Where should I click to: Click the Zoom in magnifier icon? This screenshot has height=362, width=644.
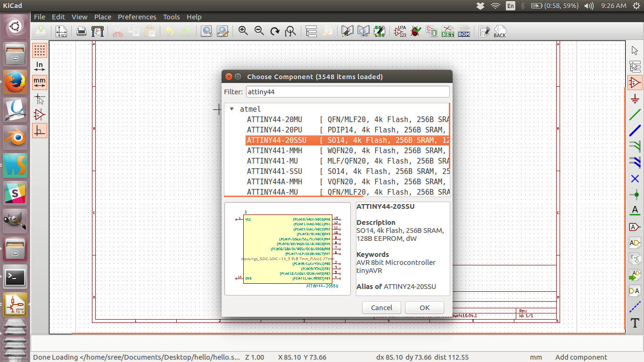(x=243, y=31)
